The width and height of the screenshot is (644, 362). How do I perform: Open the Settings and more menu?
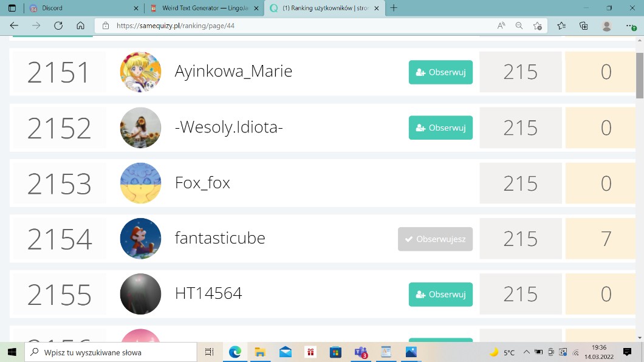[x=631, y=26]
